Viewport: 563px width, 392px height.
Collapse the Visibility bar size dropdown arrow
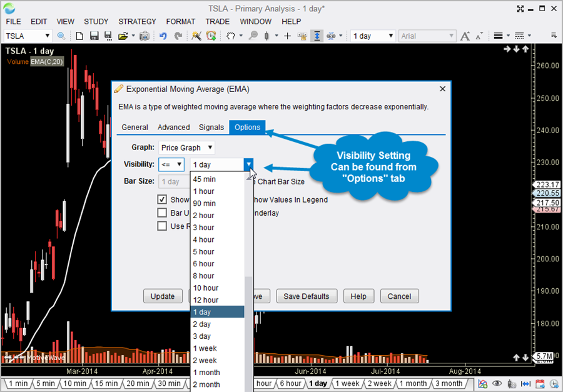coord(248,164)
